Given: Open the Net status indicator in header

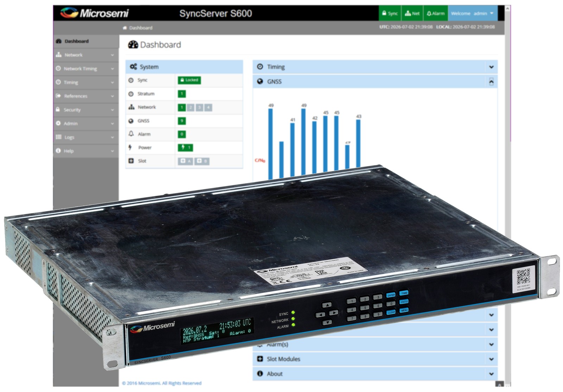Looking at the screenshot, I should click(412, 13).
